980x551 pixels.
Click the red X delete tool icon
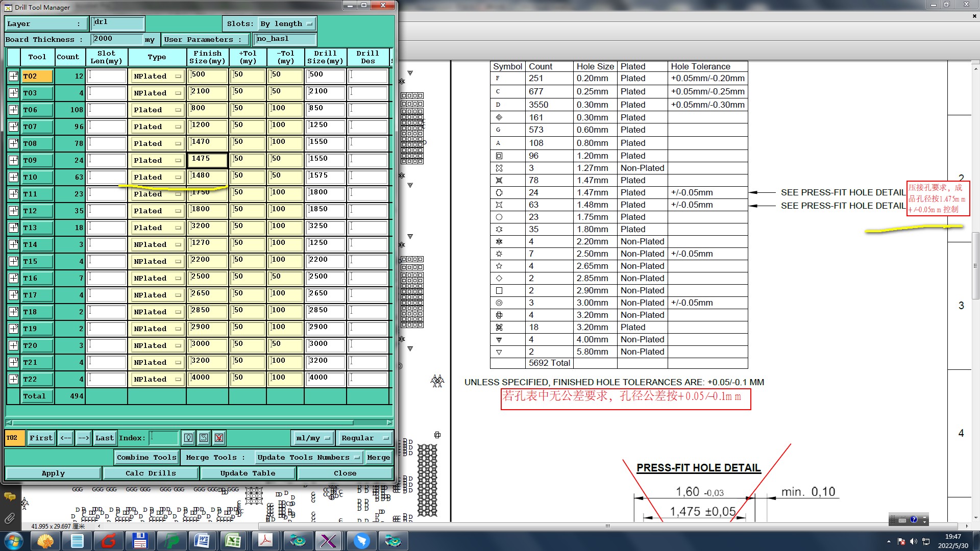tap(219, 438)
